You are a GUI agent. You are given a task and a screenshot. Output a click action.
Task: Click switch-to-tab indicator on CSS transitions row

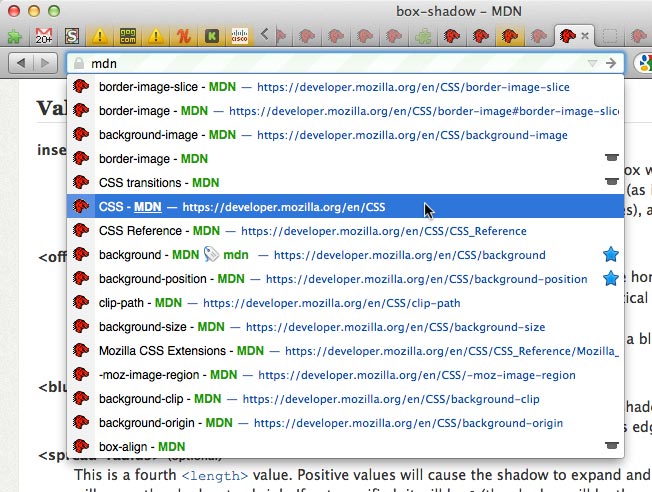point(612,181)
